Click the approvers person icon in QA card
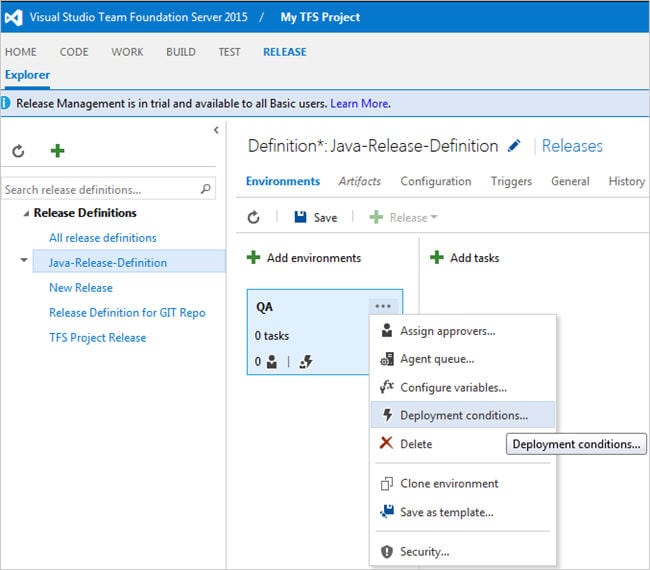 272,361
